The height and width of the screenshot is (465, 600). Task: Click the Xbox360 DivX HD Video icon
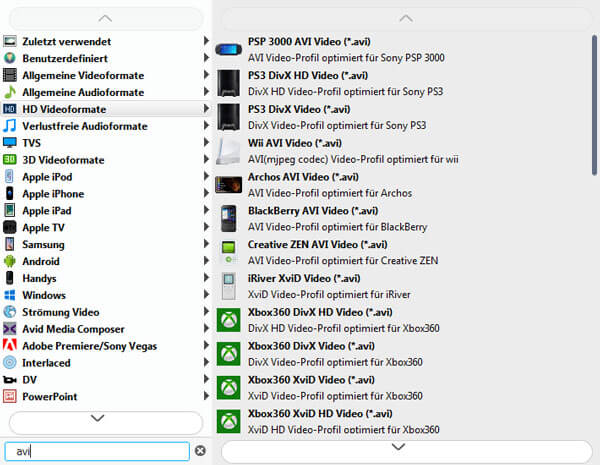click(228, 320)
